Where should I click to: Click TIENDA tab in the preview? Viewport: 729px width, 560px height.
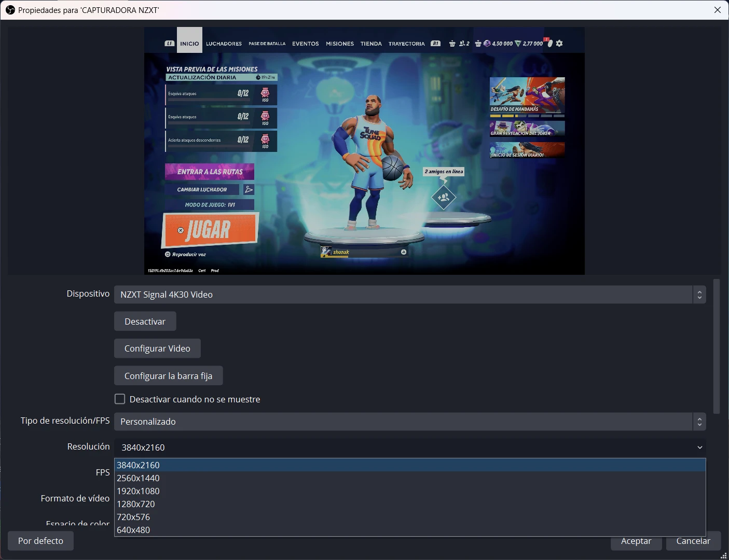(371, 44)
